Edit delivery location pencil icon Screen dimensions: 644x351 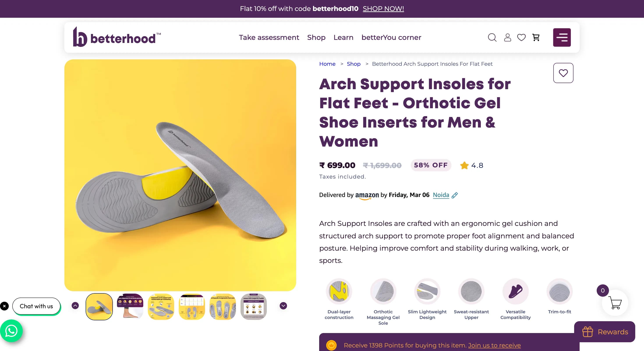455,195
